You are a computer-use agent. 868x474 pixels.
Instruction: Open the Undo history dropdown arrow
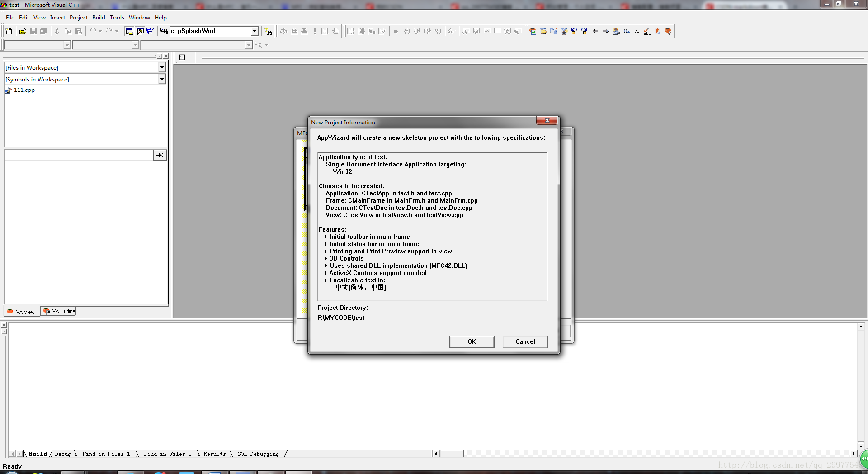(100, 31)
